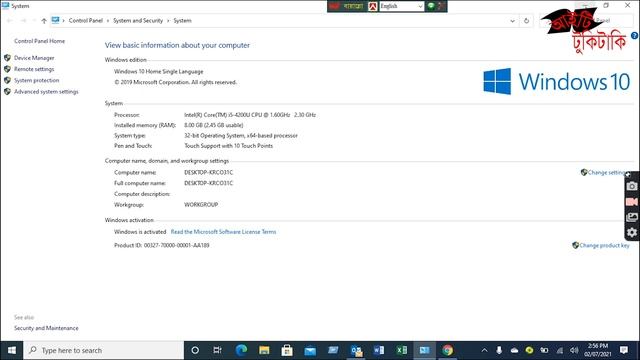This screenshot has width=640, height=360.
Task: Open the network tray icon
Action: point(560,350)
